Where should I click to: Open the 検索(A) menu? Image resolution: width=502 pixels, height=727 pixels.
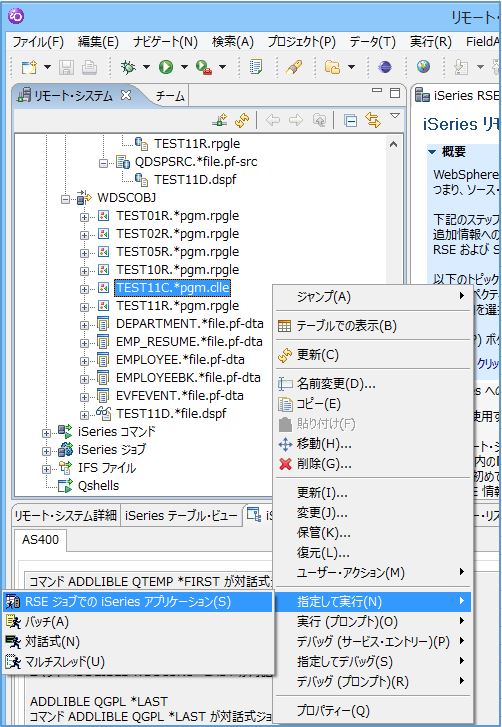click(x=233, y=42)
